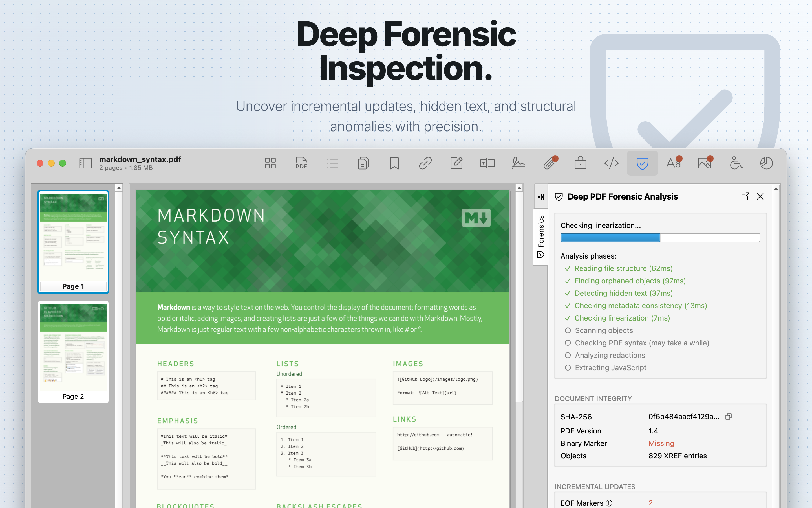Click the red window close button

point(40,163)
